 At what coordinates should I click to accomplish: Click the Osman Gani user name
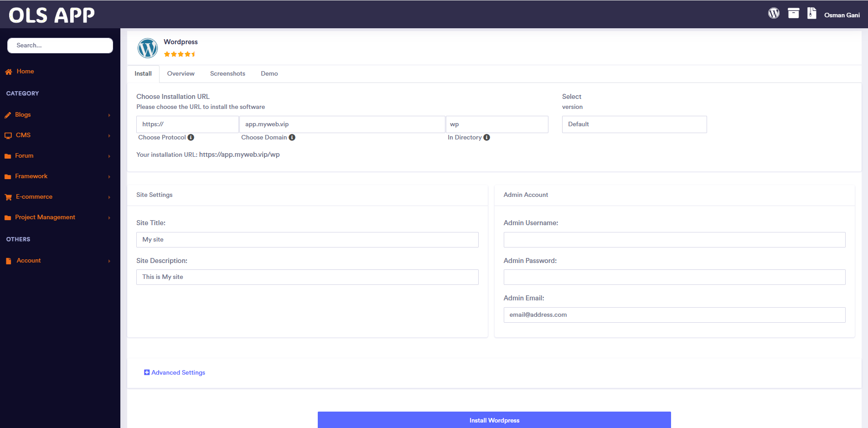point(842,15)
